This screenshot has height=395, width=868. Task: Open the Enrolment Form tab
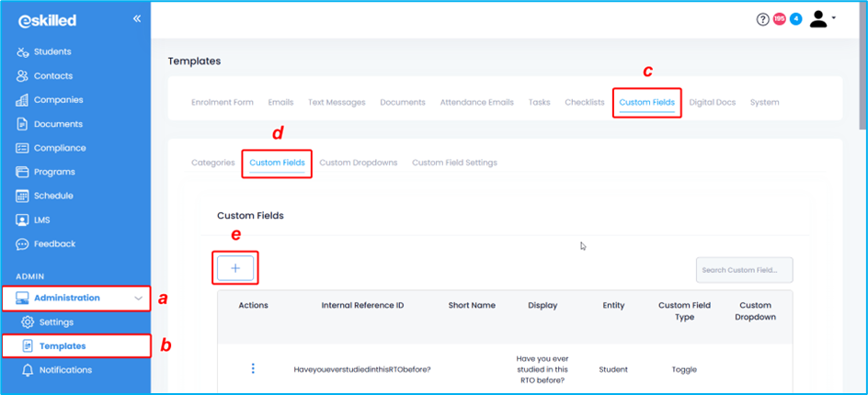pyautogui.click(x=222, y=102)
